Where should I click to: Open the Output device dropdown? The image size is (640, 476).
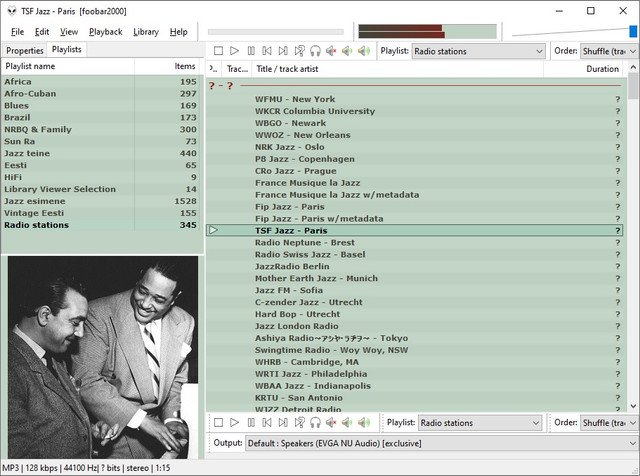(442, 443)
